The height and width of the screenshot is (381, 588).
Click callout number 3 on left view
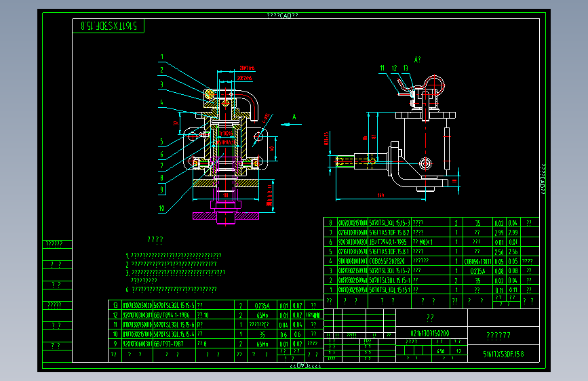(x=162, y=84)
